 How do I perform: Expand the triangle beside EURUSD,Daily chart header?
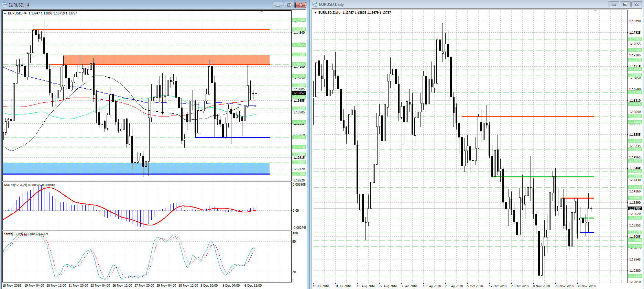[x=316, y=13]
